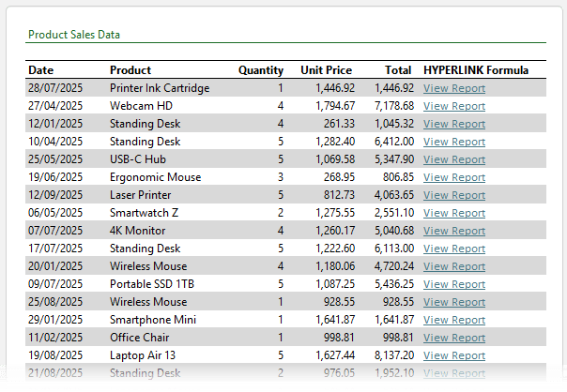Click the Product Sales Data title
567x392 pixels.
[x=74, y=35]
